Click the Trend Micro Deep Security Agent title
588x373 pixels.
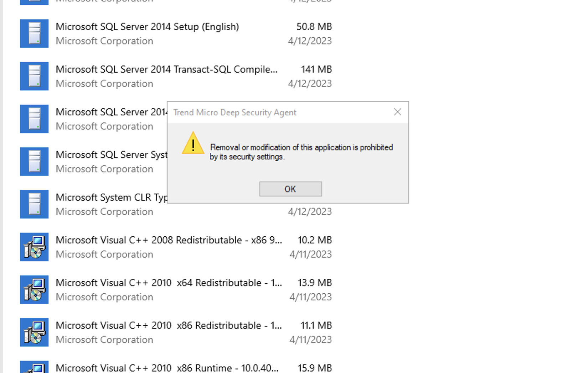tap(235, 112)
